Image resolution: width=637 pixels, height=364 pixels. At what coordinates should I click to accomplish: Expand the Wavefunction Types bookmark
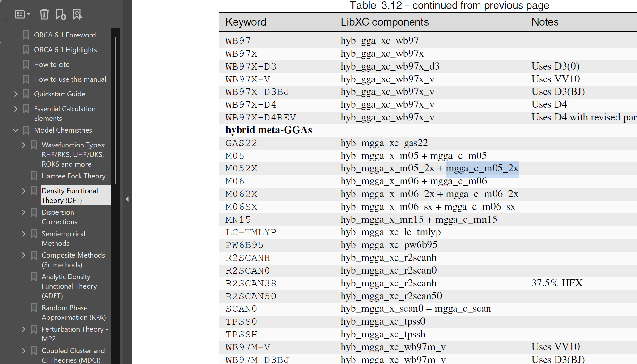[23, 145]
